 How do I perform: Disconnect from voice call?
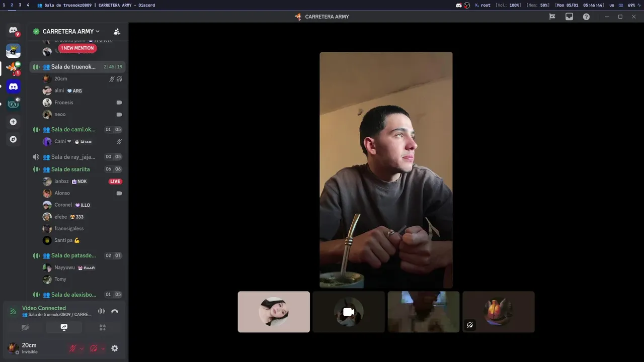[115, 311]
